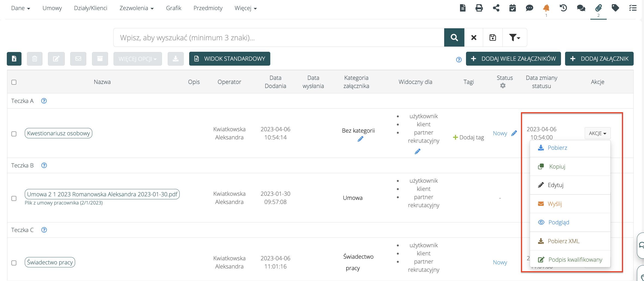Choose Pobierz XML from the actions menu
The height and width of the screenshot is (281, 644).
pyautogui.click(x=563, y=241)
